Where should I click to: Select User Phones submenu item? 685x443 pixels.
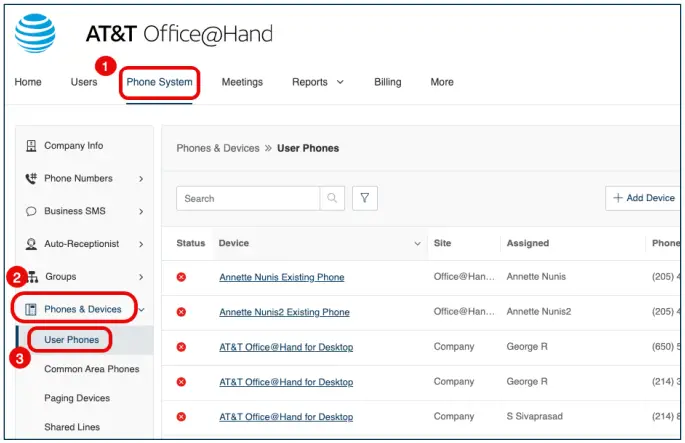click(x=72, y=339)
